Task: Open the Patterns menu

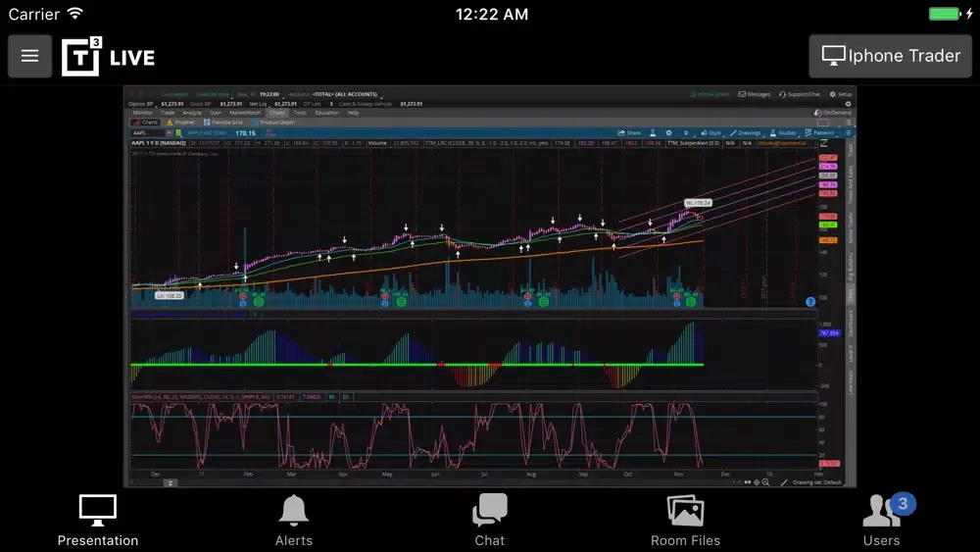Action: click(x=819, y=133)
